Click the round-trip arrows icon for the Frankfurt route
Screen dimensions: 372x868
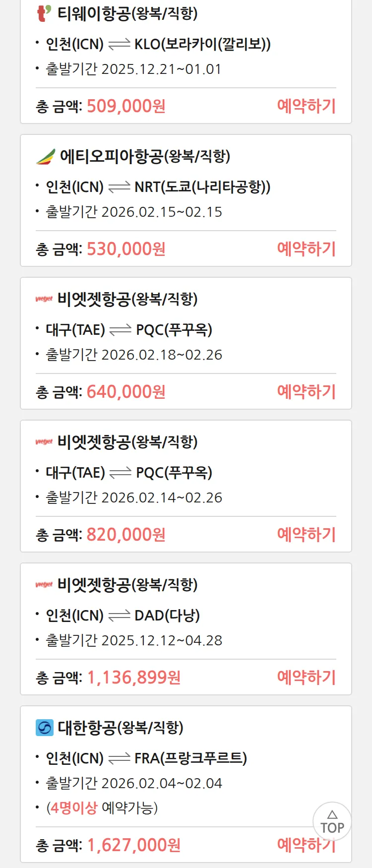pos(119,758)
